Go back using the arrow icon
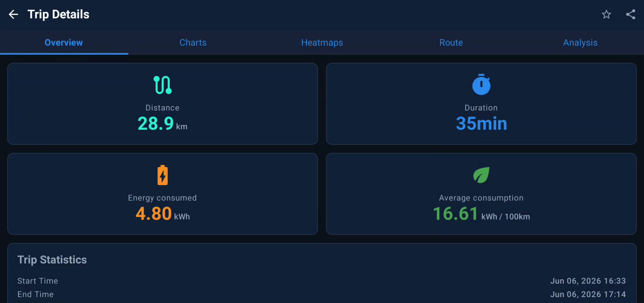 point(13,14)
